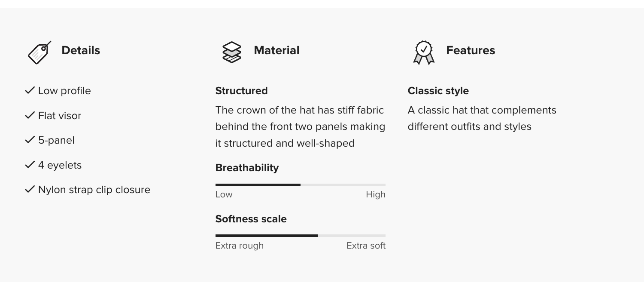Click the stacked layers Material icon
Viewport: 644px width, 283px height.
[x=232, y=52]
